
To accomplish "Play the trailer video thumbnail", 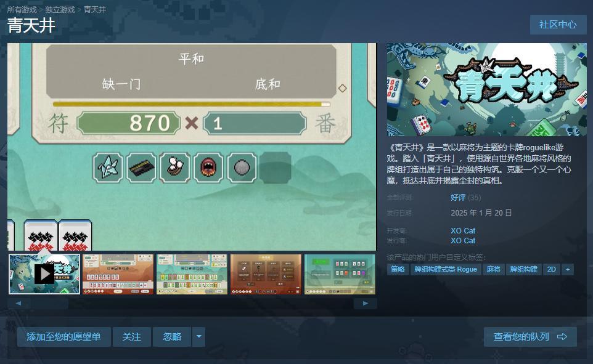I will [44, 274].
